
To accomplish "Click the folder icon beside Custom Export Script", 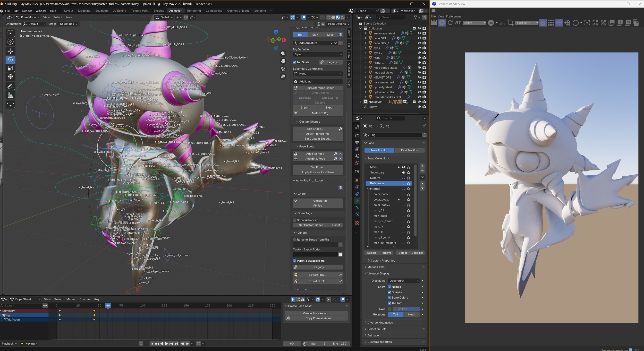I will [x=340, y=254].
